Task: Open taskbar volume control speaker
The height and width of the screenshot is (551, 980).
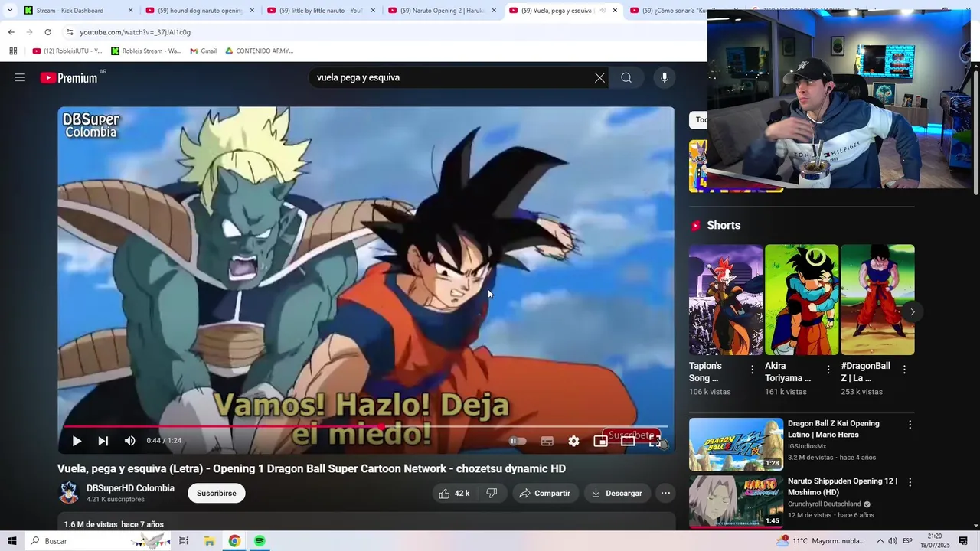Action: click(x=893, y=541)
